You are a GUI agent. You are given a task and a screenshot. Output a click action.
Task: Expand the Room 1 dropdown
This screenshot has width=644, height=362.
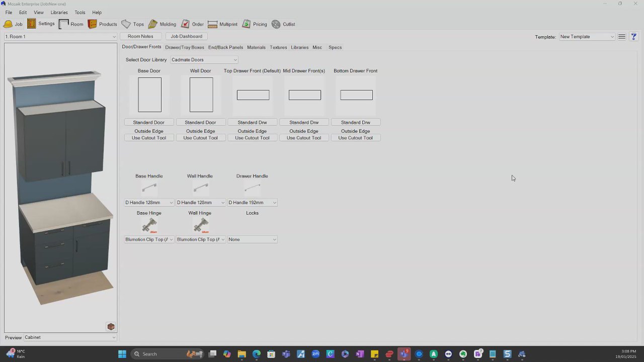click(x=60, y=37)
